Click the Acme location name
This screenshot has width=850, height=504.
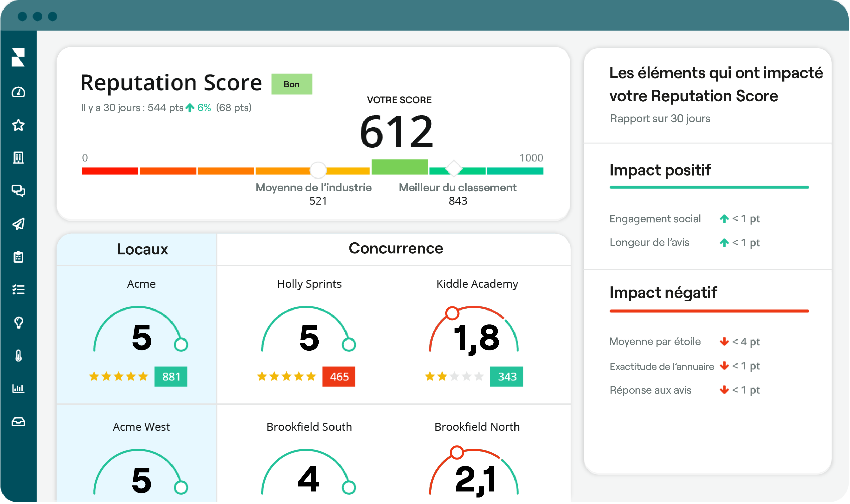pos(142,284)
